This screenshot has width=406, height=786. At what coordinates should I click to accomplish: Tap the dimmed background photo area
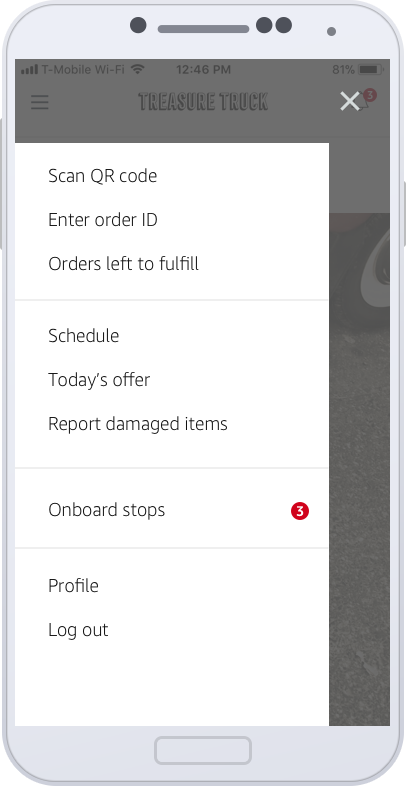click(359, 469)
